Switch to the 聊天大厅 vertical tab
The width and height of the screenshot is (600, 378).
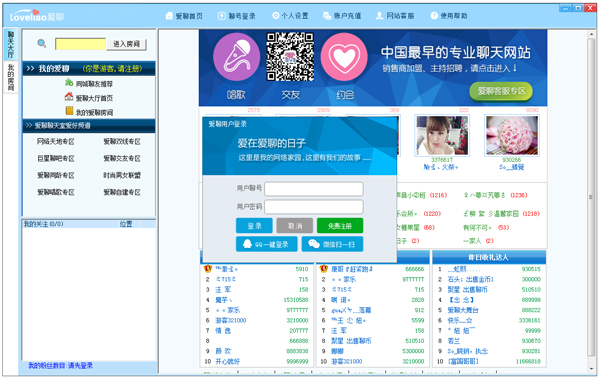point(10,44)
